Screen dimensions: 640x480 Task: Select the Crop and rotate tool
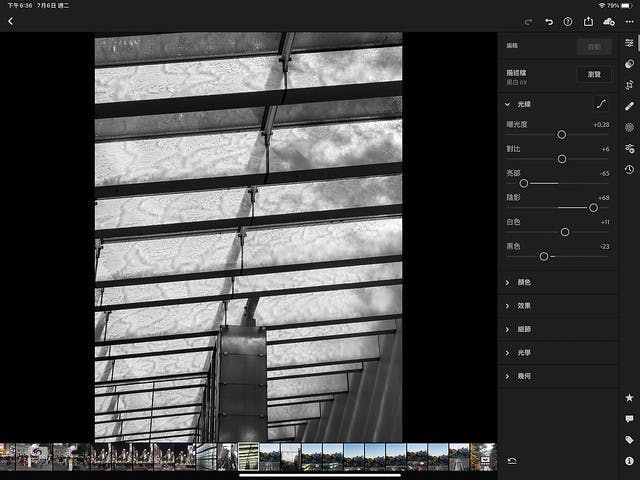(x=629, y=85)
